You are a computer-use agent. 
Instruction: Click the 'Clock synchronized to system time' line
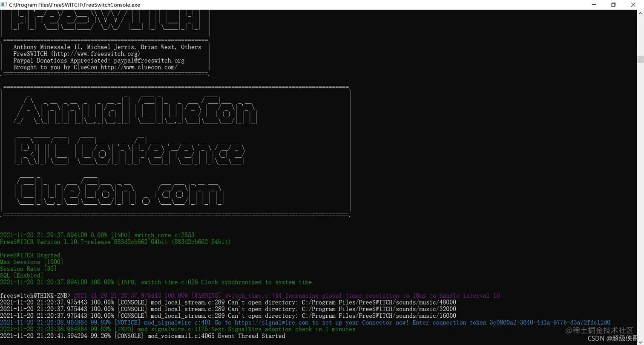tap(157, 282)
